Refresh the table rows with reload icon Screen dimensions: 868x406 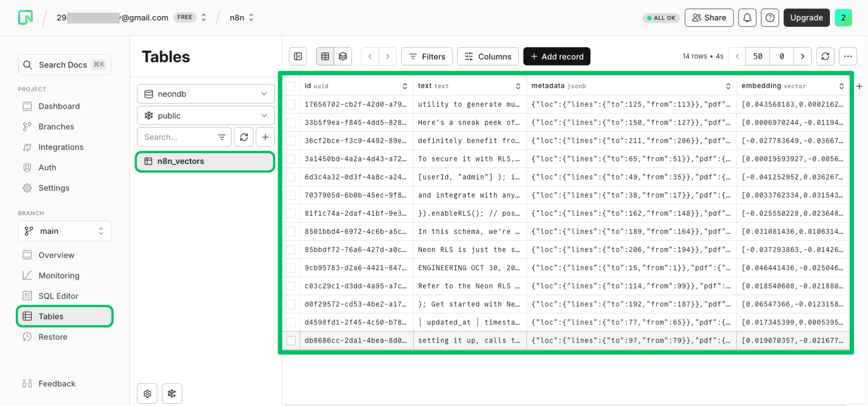tap(825, 56)
